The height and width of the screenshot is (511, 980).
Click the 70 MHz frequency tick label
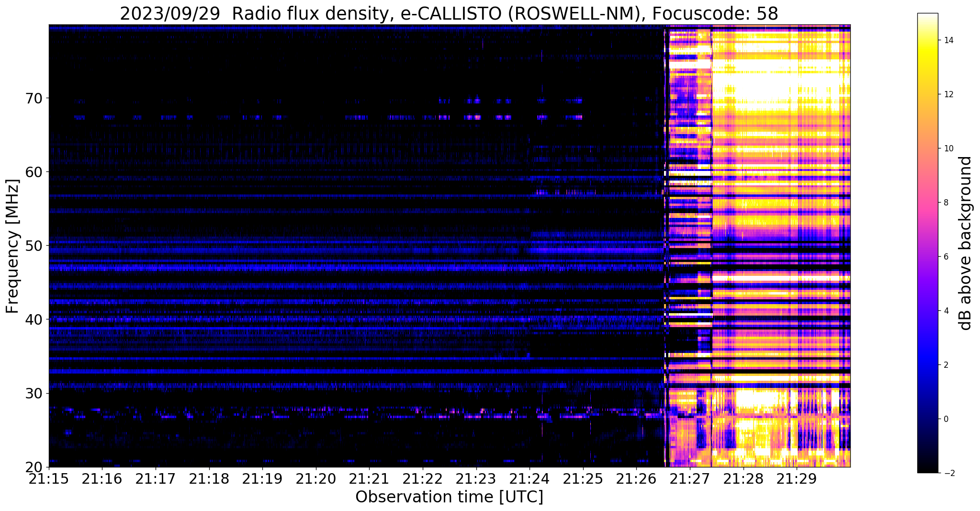pyautogui.click(x=33, y=98)
